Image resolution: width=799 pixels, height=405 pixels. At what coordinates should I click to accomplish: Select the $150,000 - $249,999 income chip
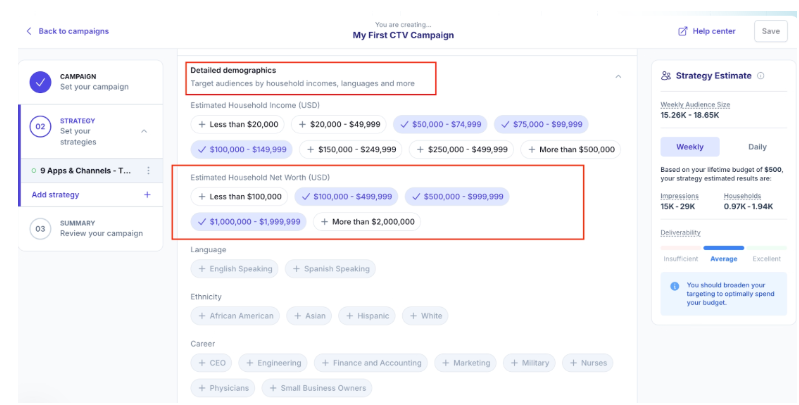pos(351,150)
